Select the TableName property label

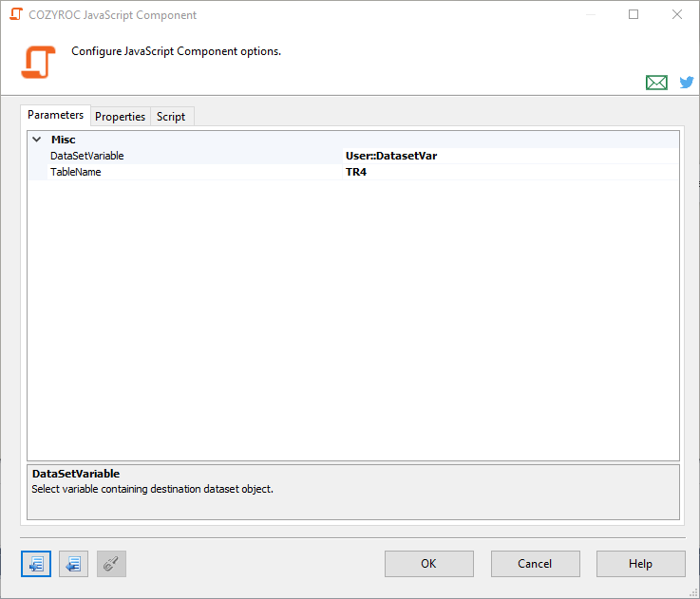point(75,172)
